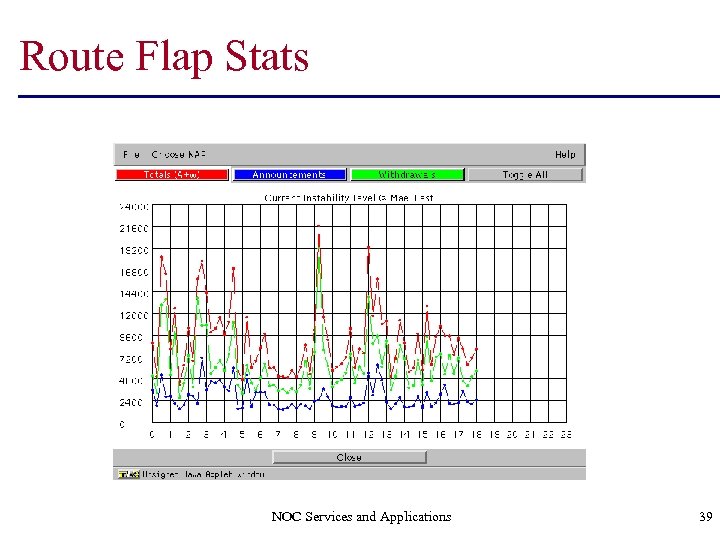Click the Unsigned Java Applet Window status text
The height and width of the screenshot is (540, 720).
(203, 474)
